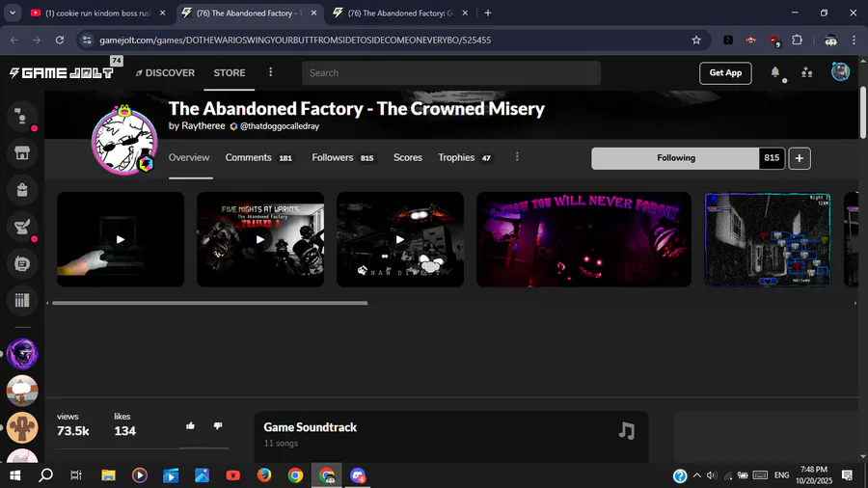Image resolution: width=868 pixels, height=488 pixels.
Task: Open developer Raytheree's profile link
Action: coord(203,125)
